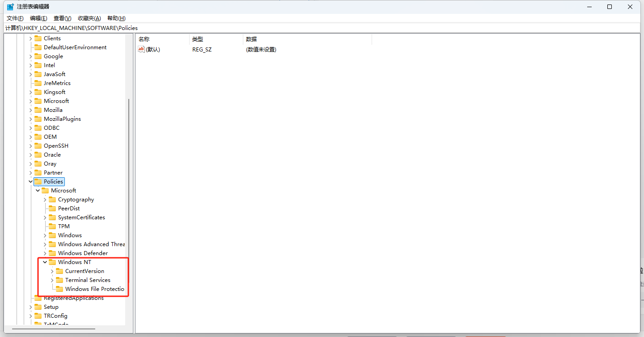Click the Windows NT folder icon
Image resolution: width=644 pixels, height=337 pixels.
(52, 262)
